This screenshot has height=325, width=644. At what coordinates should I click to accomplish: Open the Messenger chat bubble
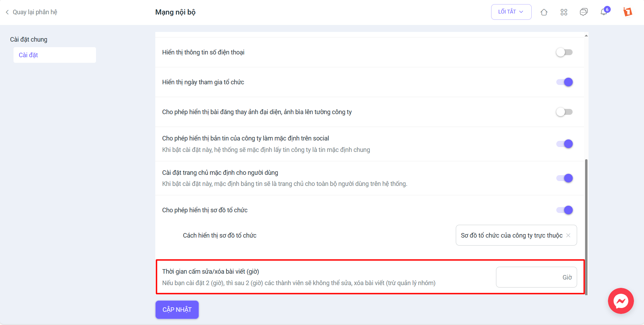coord(620,301)
